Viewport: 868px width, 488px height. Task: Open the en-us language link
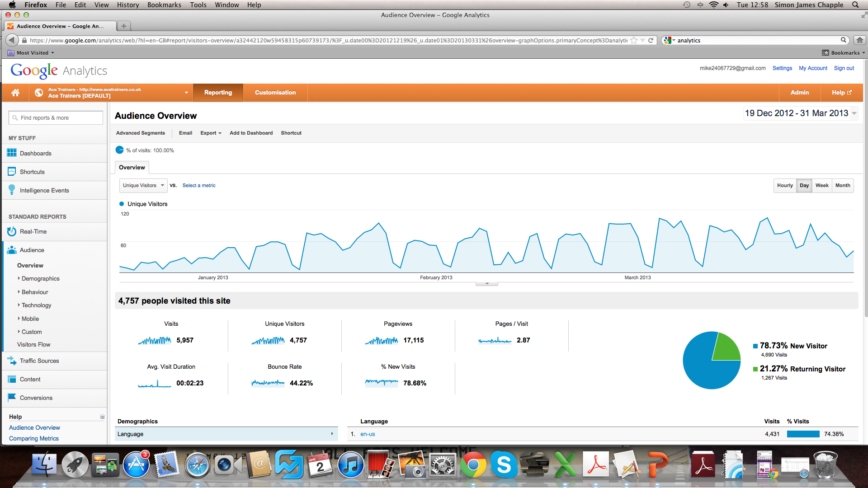point(368,434)
